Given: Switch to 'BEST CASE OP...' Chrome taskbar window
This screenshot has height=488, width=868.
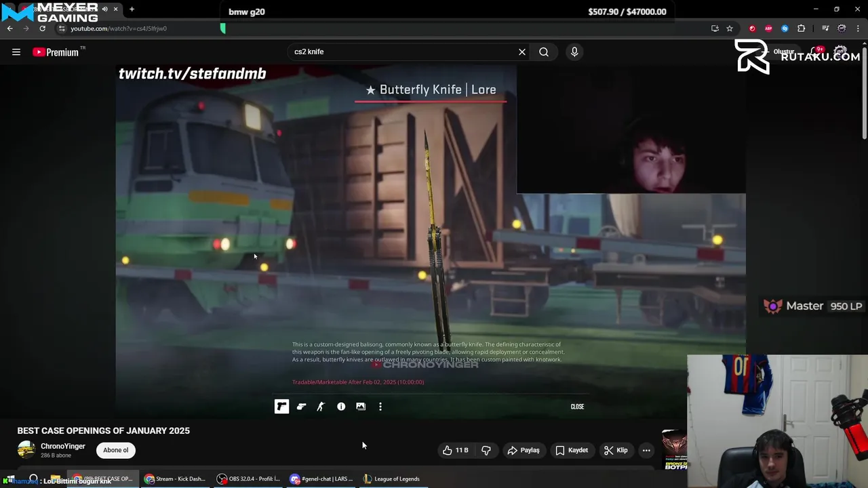Looking at the screenshot, I should coord(103,479).
